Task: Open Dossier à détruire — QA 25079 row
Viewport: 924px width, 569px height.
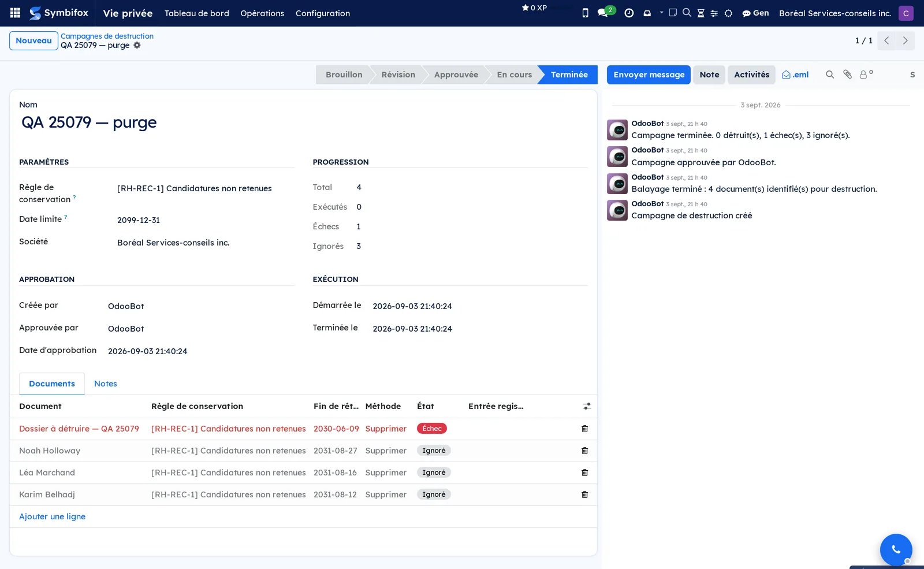Action: (x=79, y=429)
